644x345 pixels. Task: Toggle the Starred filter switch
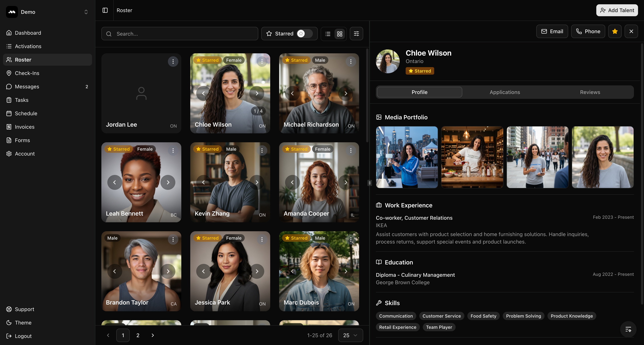[304, 34]
